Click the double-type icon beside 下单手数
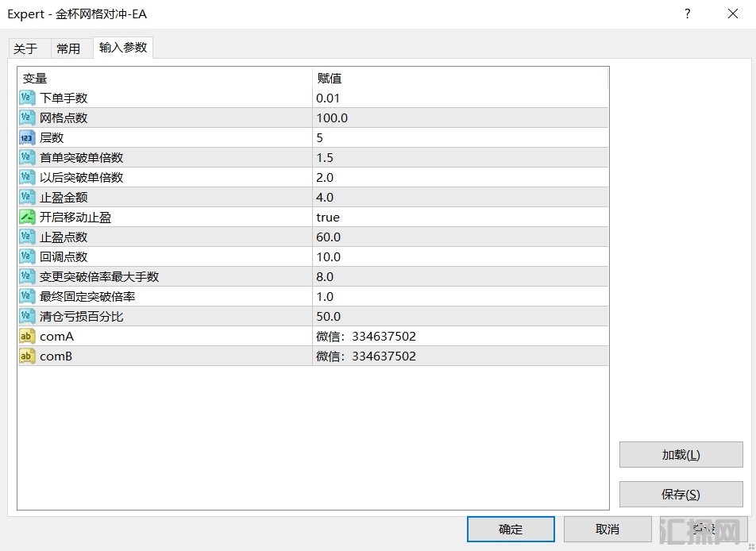This screenshot has width=756, height=551. click(27, 98)
